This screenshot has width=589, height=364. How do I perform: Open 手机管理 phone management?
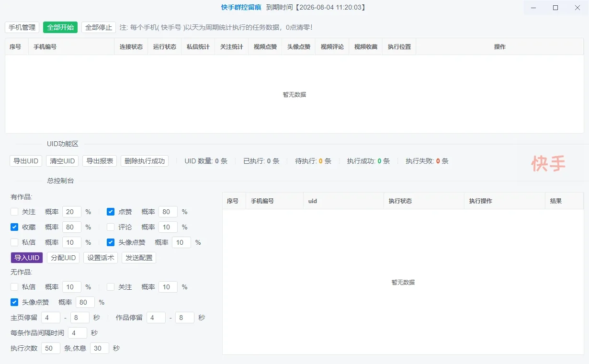coord(22,27)
